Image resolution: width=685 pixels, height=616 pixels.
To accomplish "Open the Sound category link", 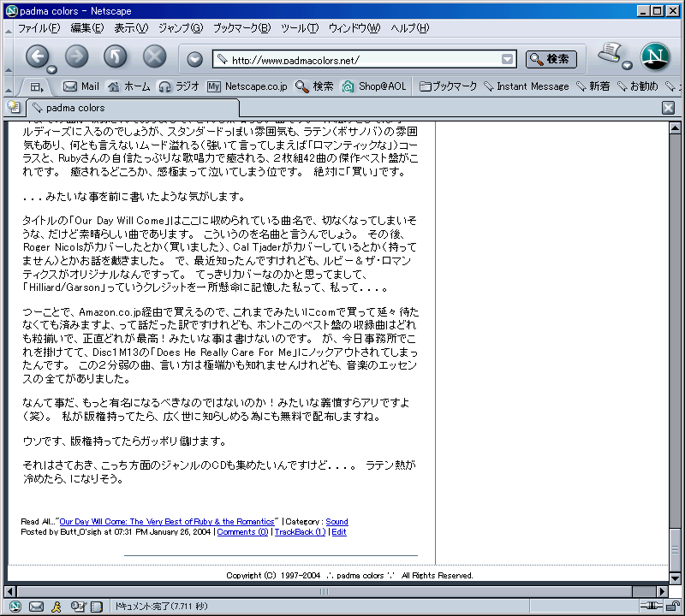I will pyautogui.click(x=337, y=522).
